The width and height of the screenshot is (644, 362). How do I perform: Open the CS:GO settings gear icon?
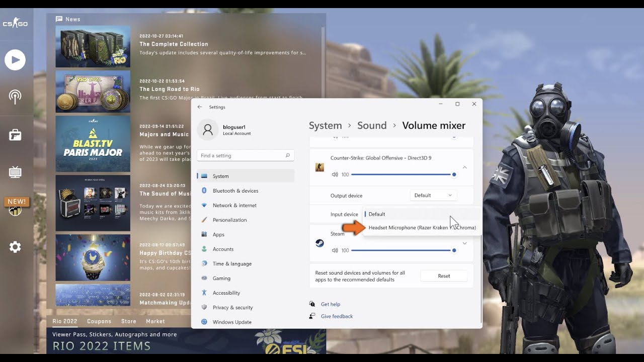pos(15,247)
